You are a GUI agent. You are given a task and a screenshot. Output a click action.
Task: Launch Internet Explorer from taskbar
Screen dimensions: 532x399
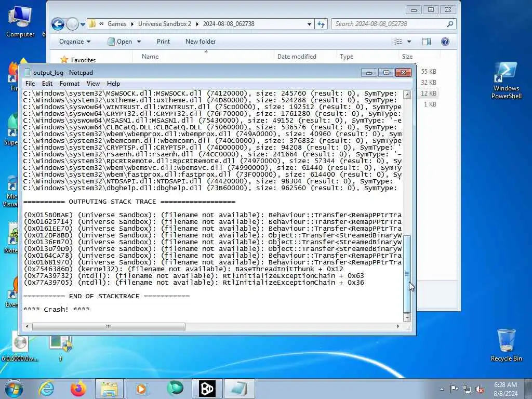point(46,389)
